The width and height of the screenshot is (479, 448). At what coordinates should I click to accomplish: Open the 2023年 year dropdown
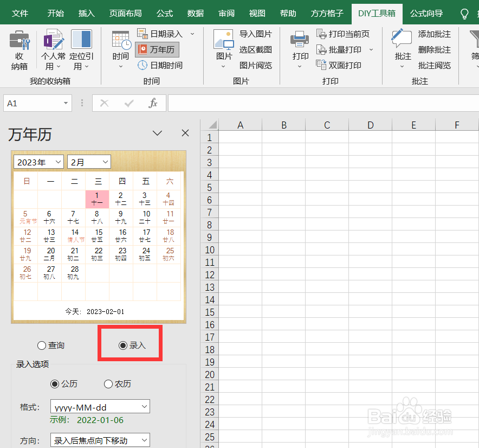click(x=38, y=162)
